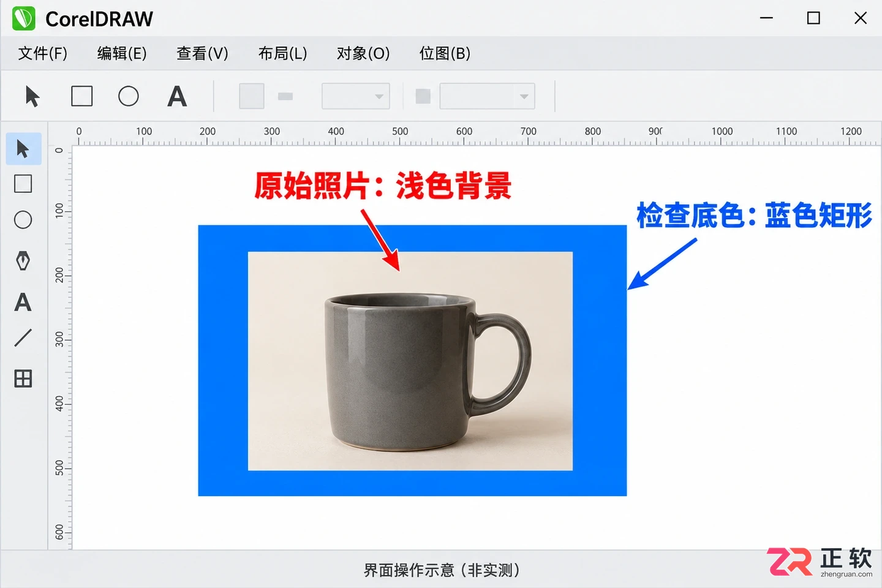
Task: Select the Pick tool in the left toolbox
Action: 23,149
